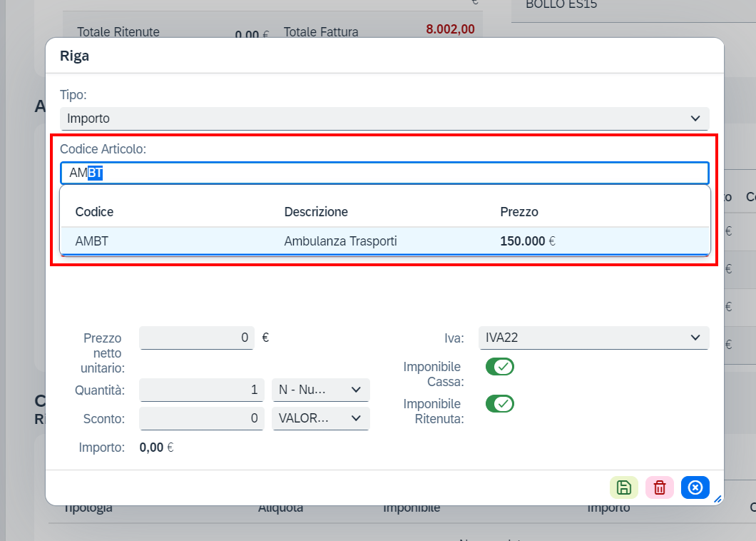Open the discount type dropdown VALOR...
The width and height of the screenshot is (756, 541).
(x=321, y=418)
